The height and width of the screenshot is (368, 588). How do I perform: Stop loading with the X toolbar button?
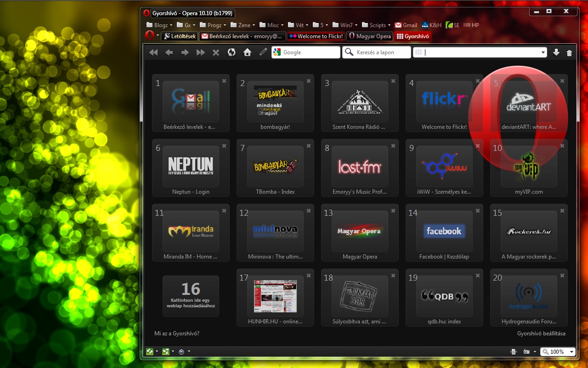(x=216, y=52)
